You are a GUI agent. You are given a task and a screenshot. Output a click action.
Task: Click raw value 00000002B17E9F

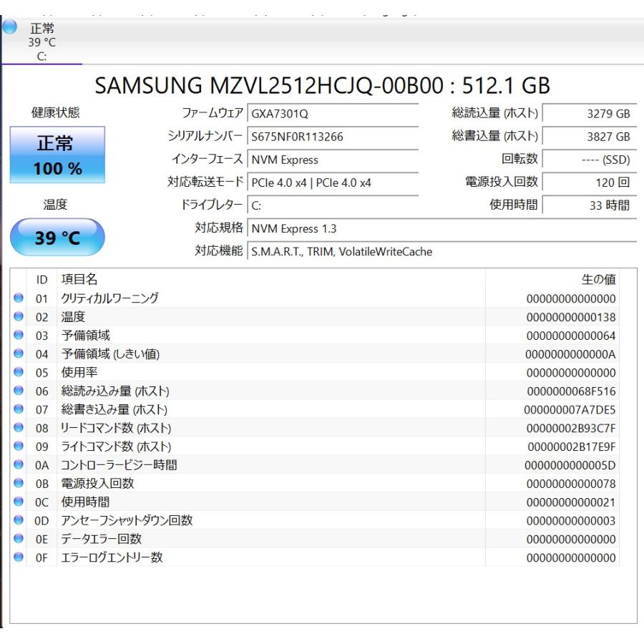tap(572, 447)
